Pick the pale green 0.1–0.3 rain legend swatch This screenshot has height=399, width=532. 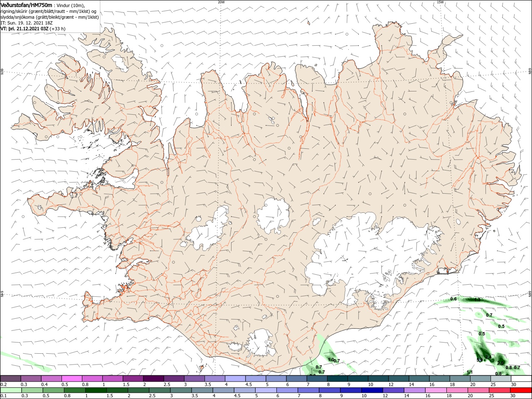[10, 390]
